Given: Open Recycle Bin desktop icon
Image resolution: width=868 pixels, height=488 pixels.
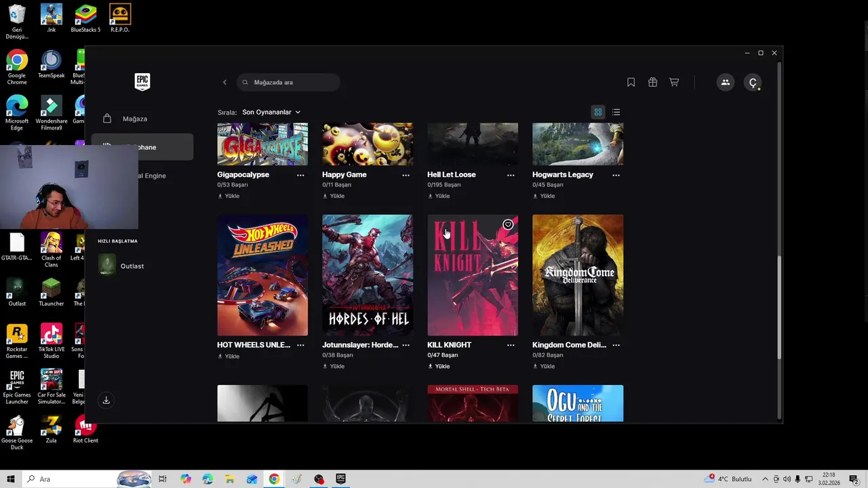Looking at the screenshot, I should click(17, 22).
